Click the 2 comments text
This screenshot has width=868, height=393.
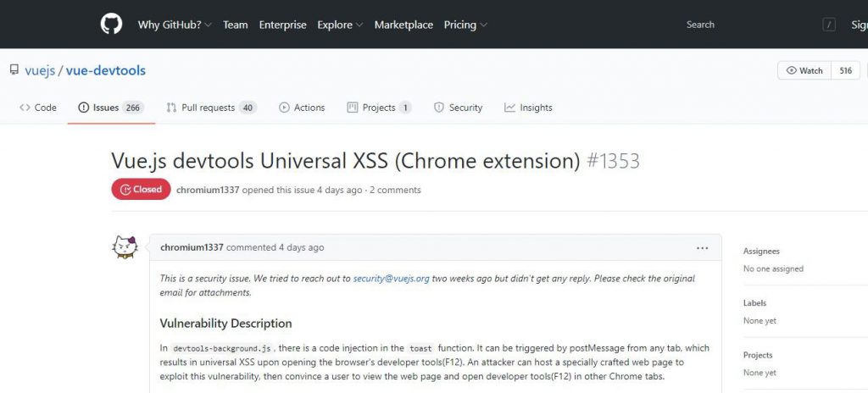[x=395, y=190]
